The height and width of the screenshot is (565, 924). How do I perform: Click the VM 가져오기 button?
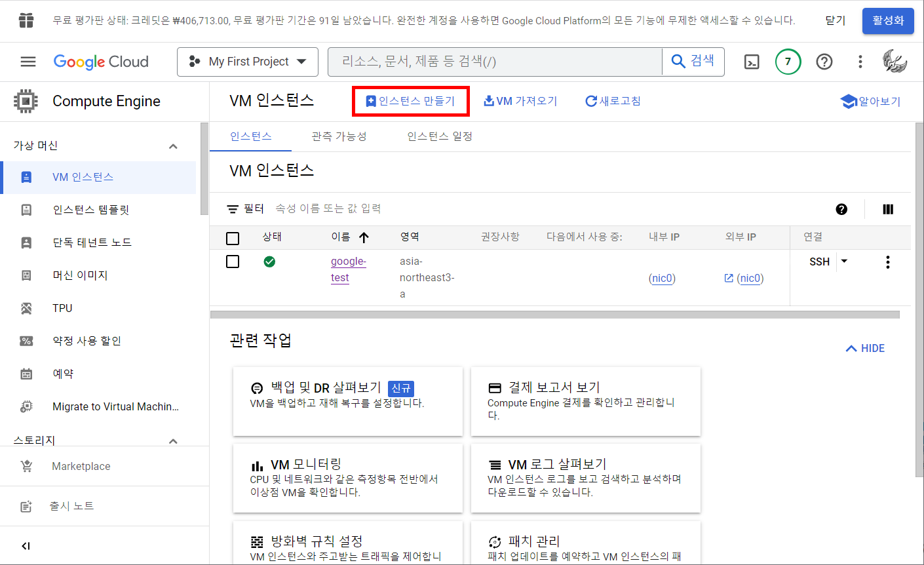pos(520,101)
